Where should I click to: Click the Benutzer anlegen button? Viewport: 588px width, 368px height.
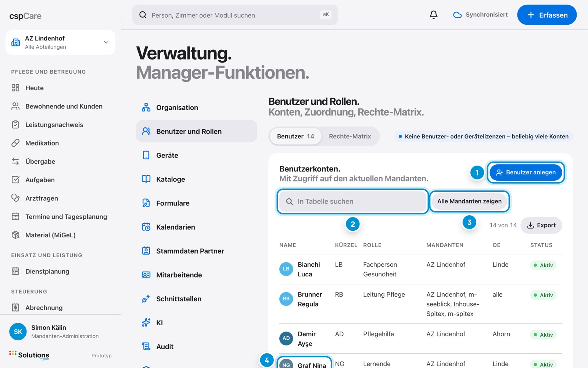point(526,172)
